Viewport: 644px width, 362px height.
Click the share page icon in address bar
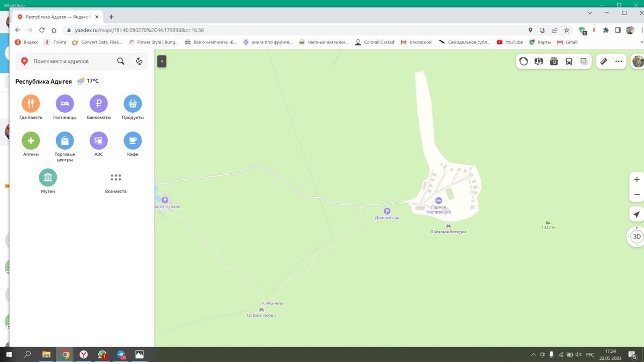(x=554, y=30)
